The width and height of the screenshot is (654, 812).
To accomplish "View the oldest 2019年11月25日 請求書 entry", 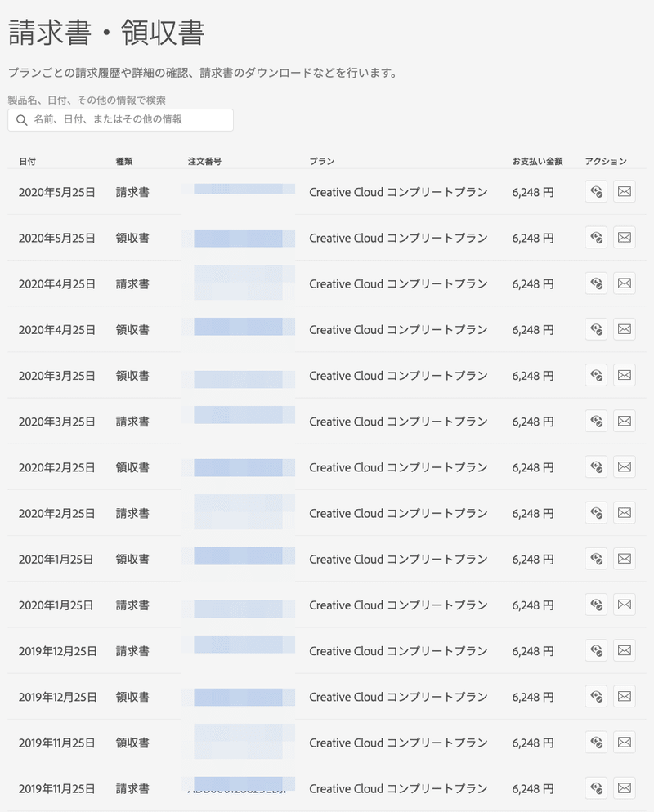I will [x=595, y=788].
